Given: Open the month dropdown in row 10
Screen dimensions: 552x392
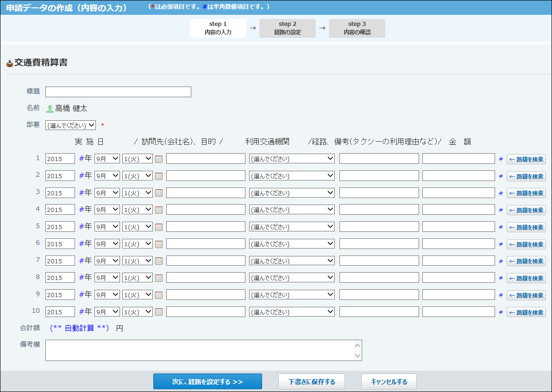Looking at the screenshot, I should click(x=107, y=312).
